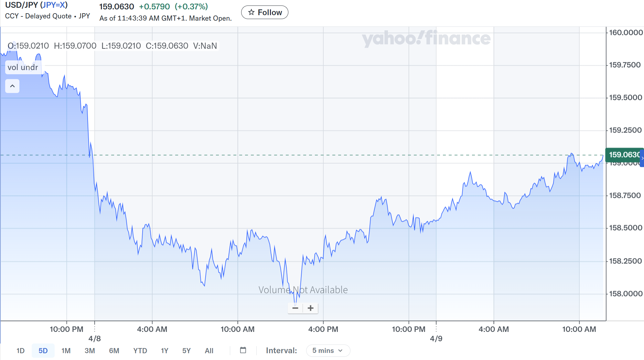Click the calendar date range icon
This screenshot has width=644, height=360.
click(243, 350)
